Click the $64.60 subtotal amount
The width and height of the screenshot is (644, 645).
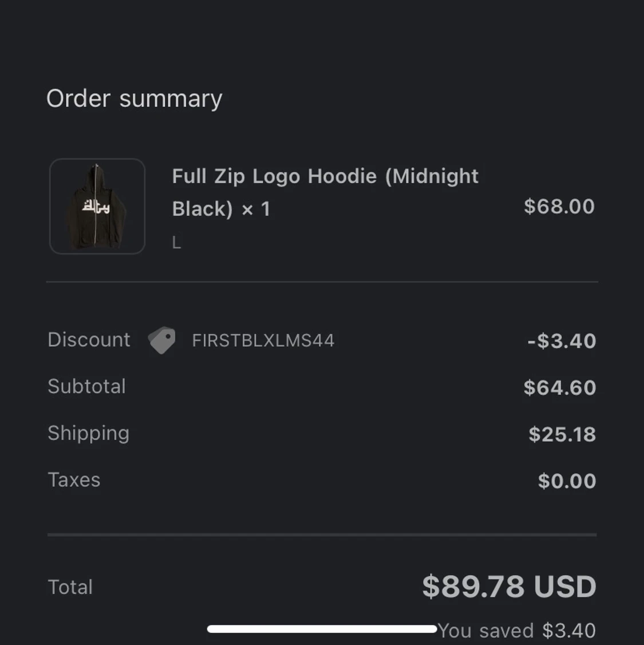[559, 388]
